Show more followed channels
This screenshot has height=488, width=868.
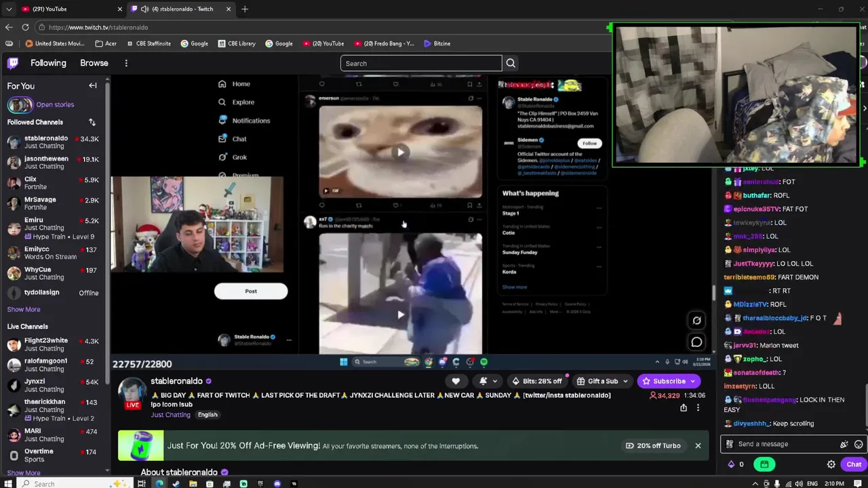coord(24,309)
